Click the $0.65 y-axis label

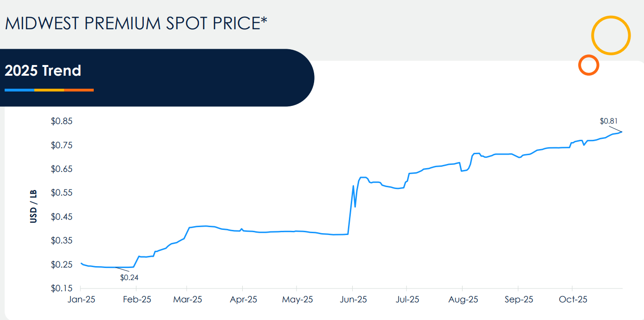[62, 169]
